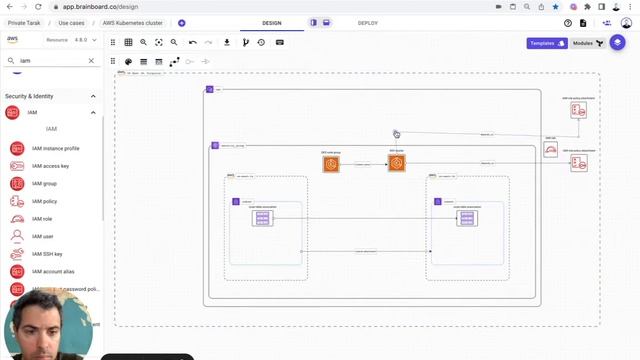This screenshot has width=640, height=360.
Task: Bookmark page with the star icon
Action: pos(555,7)
